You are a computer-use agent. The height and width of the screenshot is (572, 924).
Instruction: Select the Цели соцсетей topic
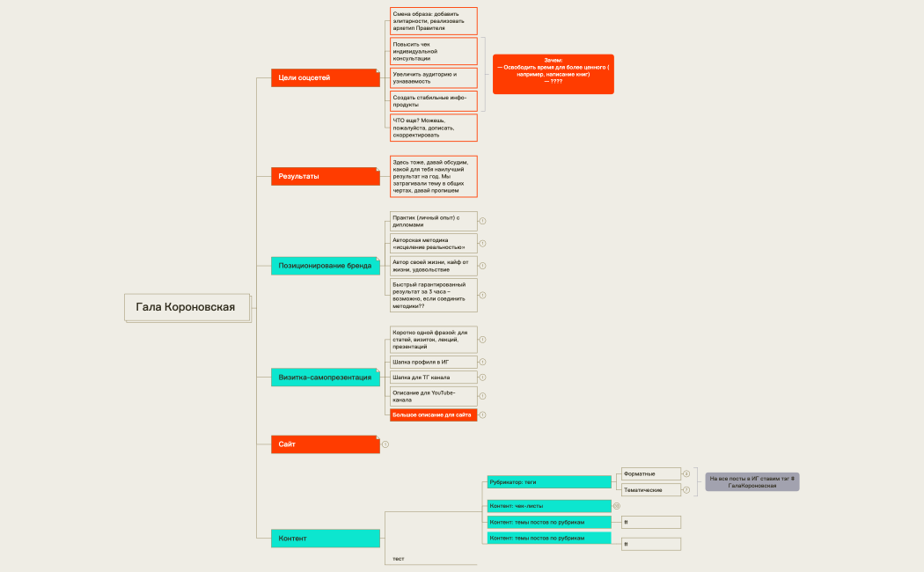pos(324,77)
